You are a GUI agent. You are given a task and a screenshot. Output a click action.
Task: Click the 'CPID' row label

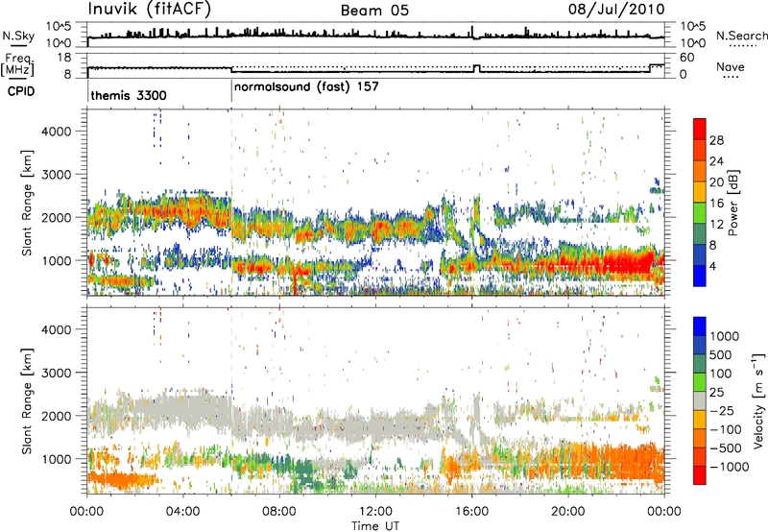[21, 91]
